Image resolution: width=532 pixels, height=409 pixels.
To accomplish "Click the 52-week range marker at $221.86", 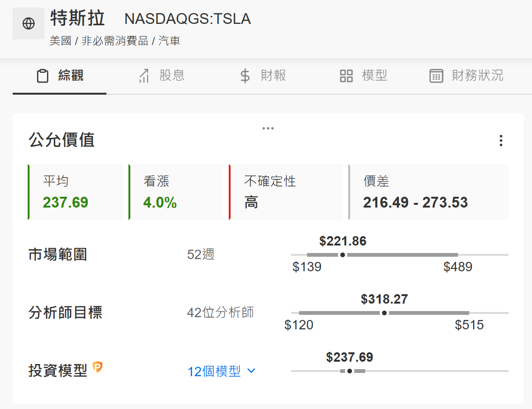I will [343, 255].
